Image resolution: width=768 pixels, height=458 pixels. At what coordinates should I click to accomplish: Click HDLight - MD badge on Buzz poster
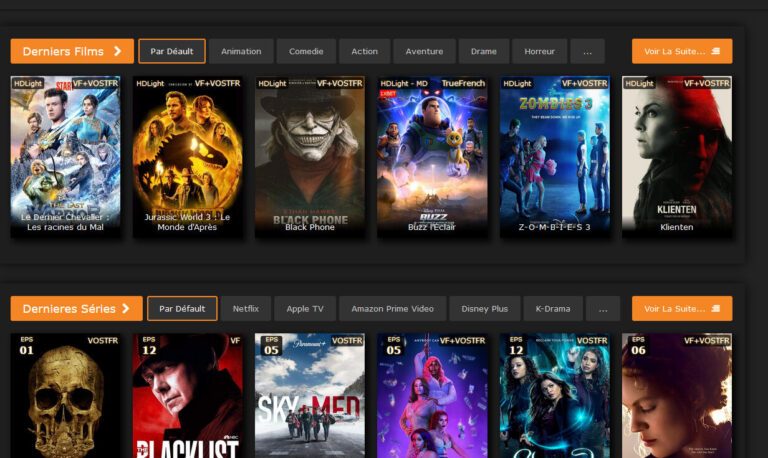(404, 83)
